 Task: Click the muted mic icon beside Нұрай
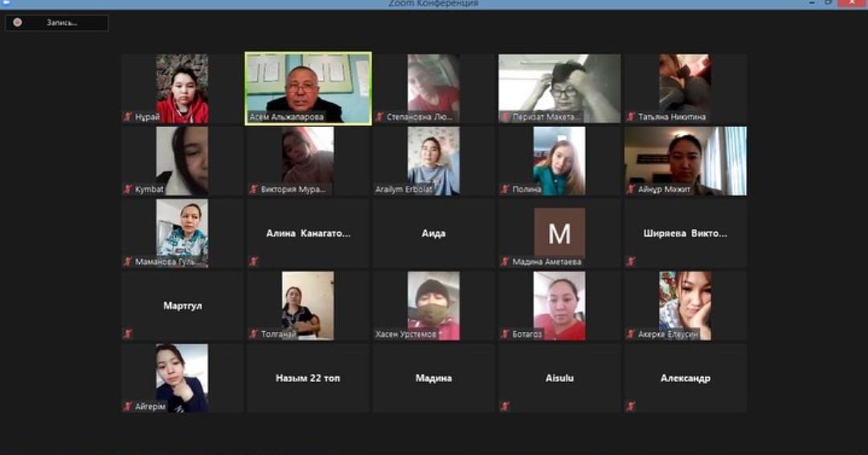(127, 117)
